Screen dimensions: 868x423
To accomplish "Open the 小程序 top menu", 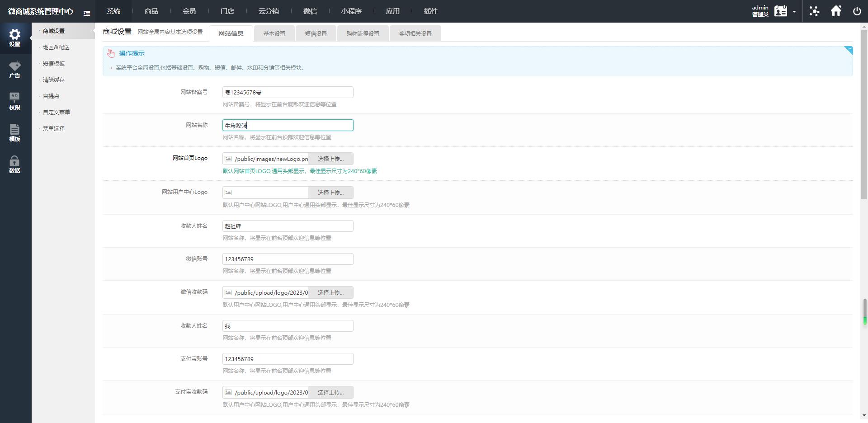I will click(351, 11).
